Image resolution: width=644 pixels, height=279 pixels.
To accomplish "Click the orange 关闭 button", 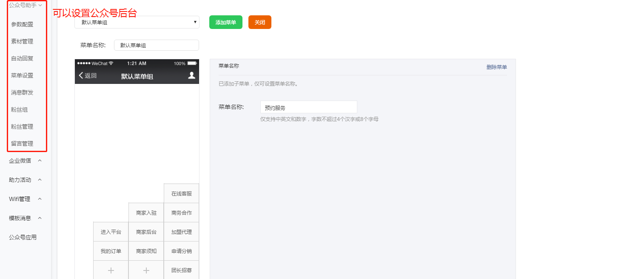I will (x=259, y=22).
